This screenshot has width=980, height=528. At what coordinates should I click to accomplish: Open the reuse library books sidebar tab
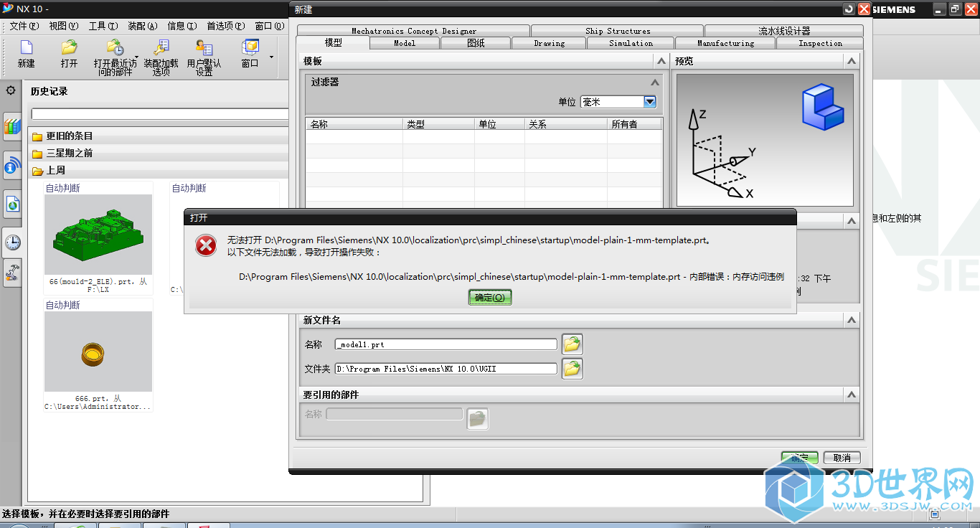pyautogui.click(x=12, y=127)
